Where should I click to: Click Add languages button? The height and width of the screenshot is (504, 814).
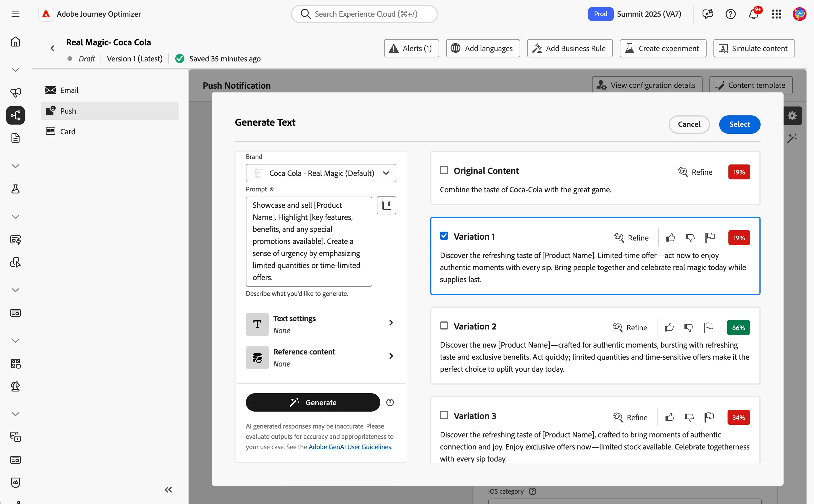pos(483,49)
